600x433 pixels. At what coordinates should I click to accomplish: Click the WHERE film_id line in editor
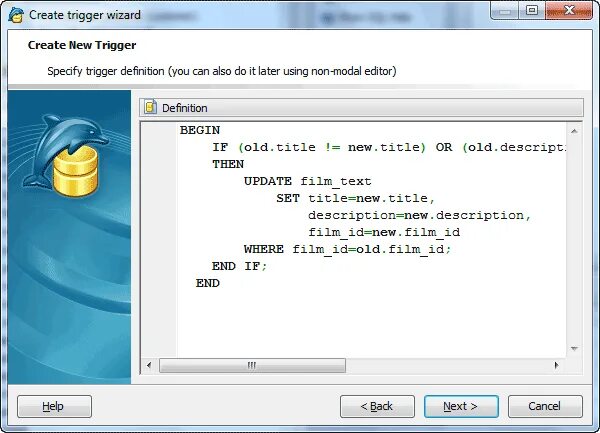347,249
